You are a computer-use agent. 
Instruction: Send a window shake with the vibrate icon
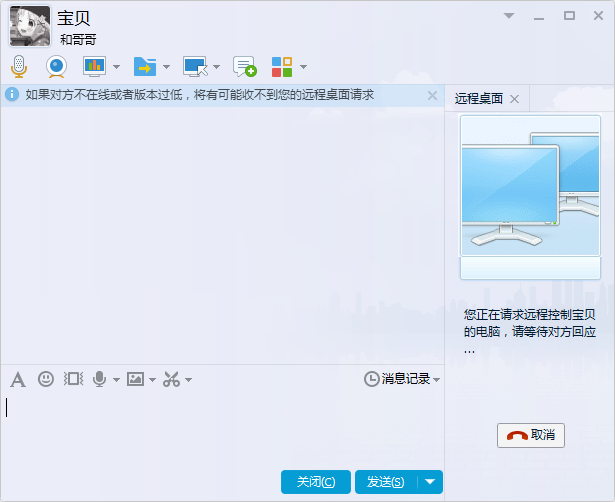click(73, 379)
